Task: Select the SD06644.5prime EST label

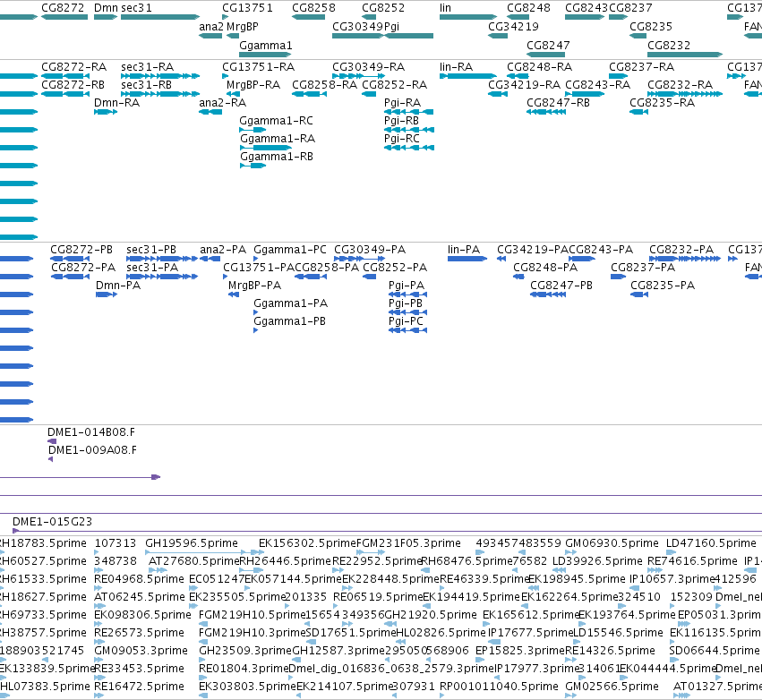Action: [715, 650]
